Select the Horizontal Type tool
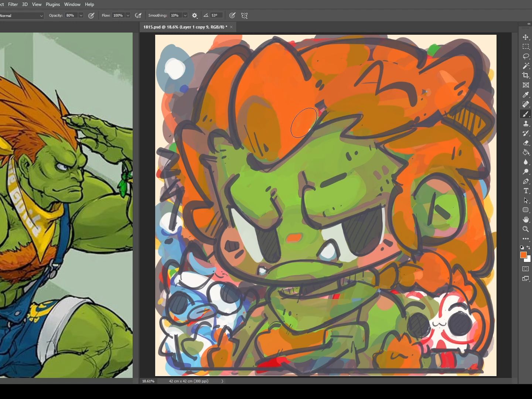This screenshot has width=532, height=399. (x=526, y=191)
